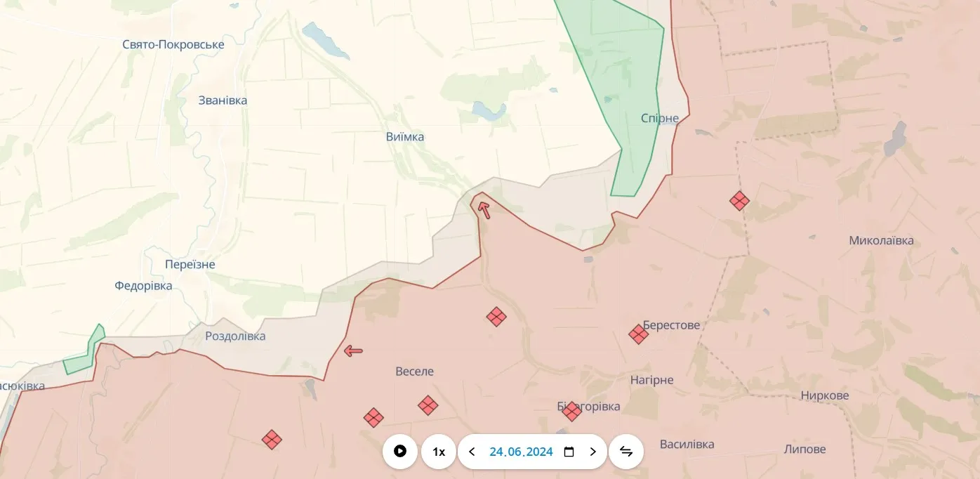Select the red diamond marker near Миколаївка
Image resolution: width=980 pixels, height=479 pixels.
point(739,201)
